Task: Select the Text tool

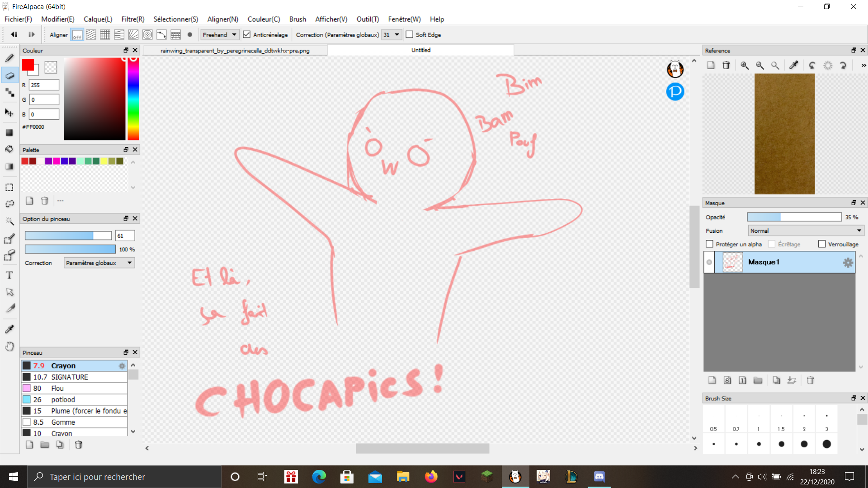Action: click(9, 275)
